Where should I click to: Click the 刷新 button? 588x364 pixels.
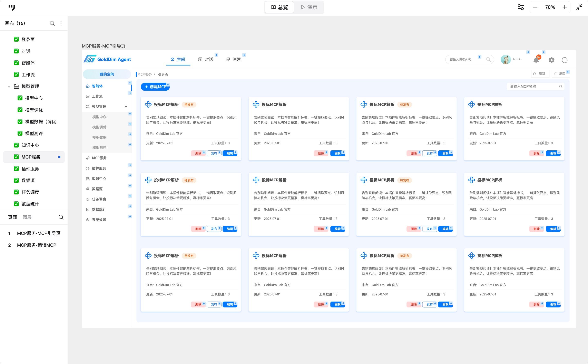click(x=540, y=74)
